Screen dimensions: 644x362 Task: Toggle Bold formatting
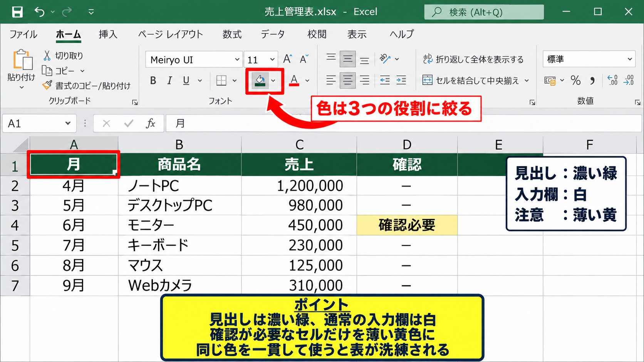[x=153, y=80]
